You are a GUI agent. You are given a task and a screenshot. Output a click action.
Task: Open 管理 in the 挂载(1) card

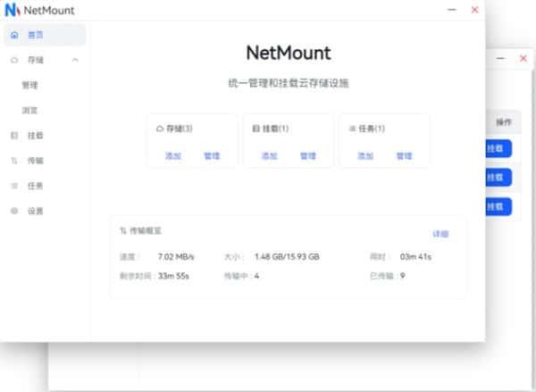click(308, 155)
